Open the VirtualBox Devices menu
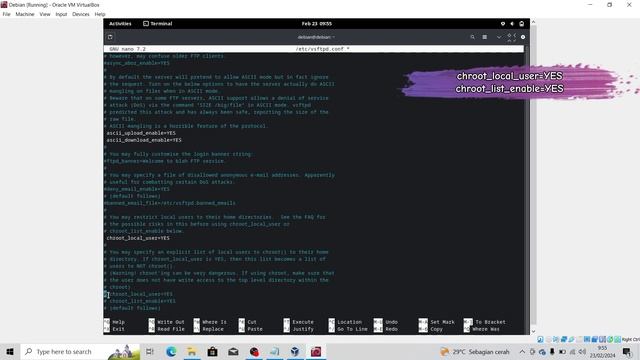This screenshot has width=640, height=360. 81,14
